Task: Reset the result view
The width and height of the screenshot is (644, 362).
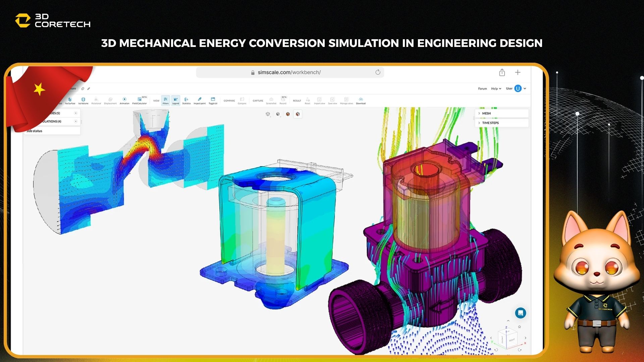Action: pos(308,101)
